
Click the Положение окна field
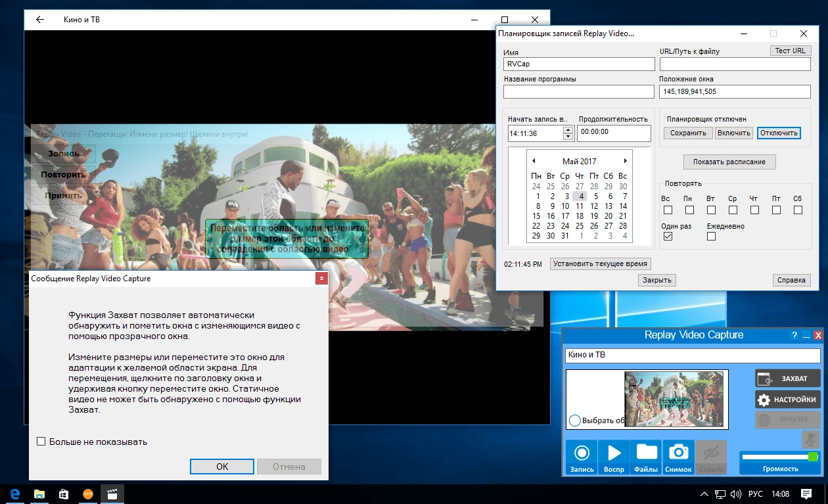(x=735, y=91)
